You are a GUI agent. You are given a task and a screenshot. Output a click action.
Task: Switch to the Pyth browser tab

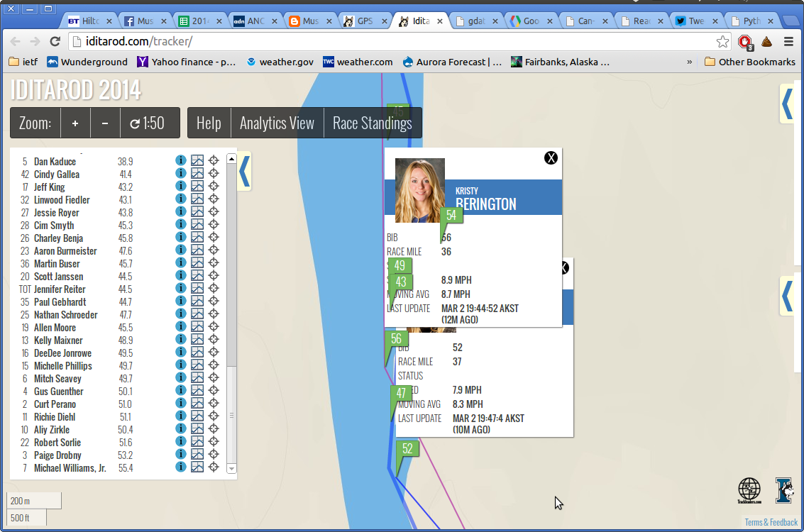point(751,21)
